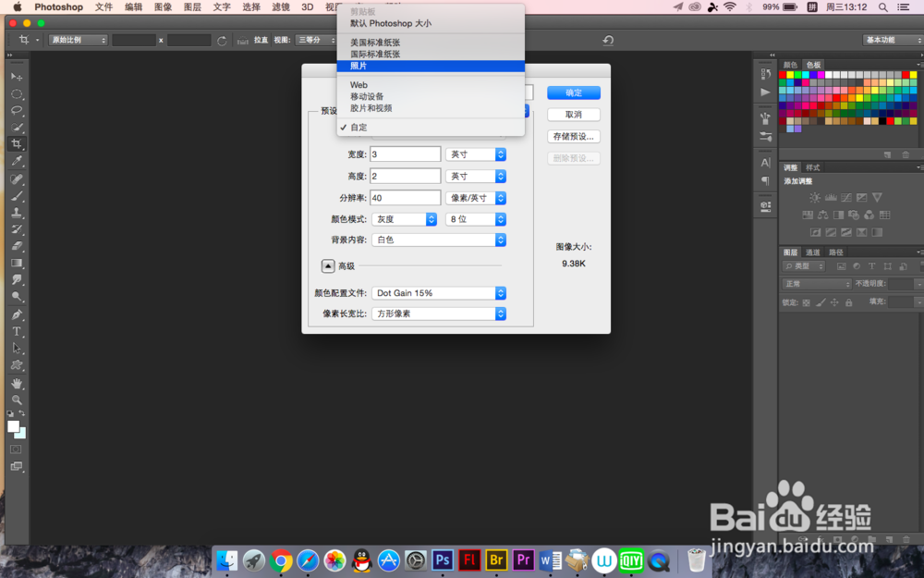Collapse the 高级 advanced section
Image resolution: width=924 pixels, height=578 pixels.
click(328, 266)
